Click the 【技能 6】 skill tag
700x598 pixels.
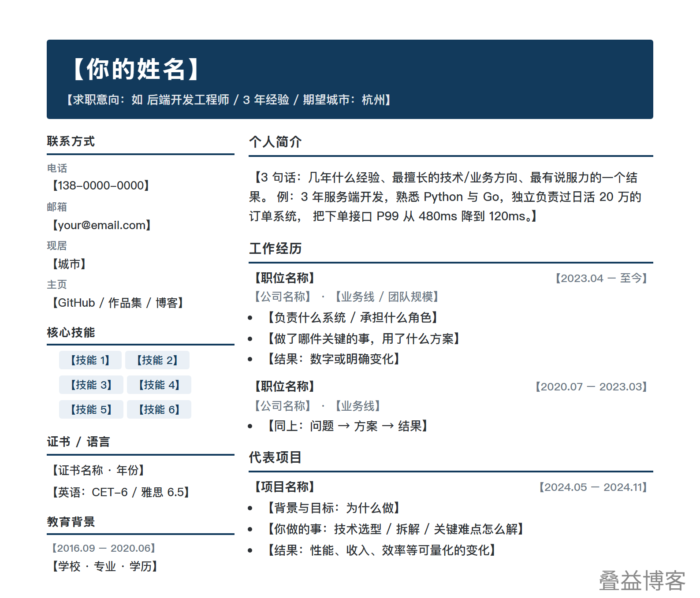pyautogui.click(x=159, y=409)
